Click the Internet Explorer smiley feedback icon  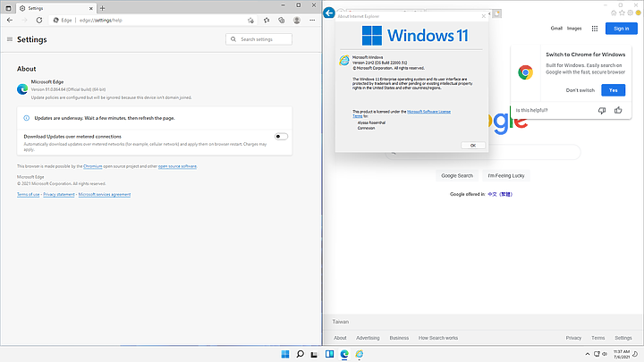638,13
